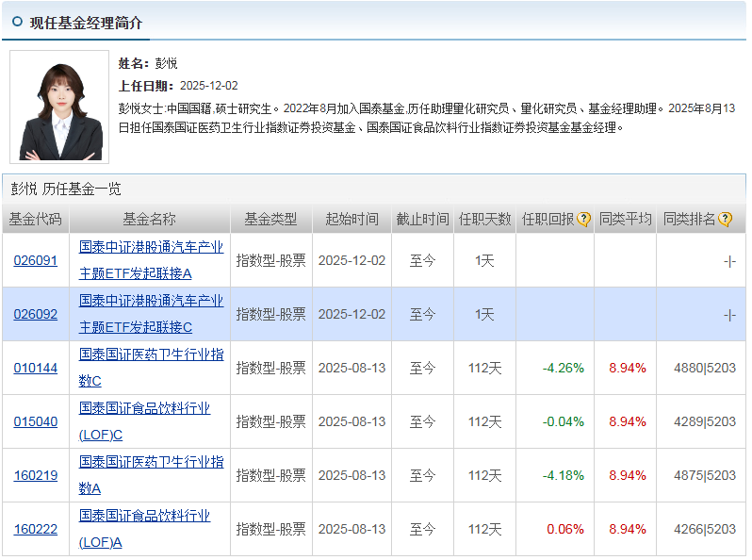Click start date in row 026091
Screen dimensions: 752x560
352,260
